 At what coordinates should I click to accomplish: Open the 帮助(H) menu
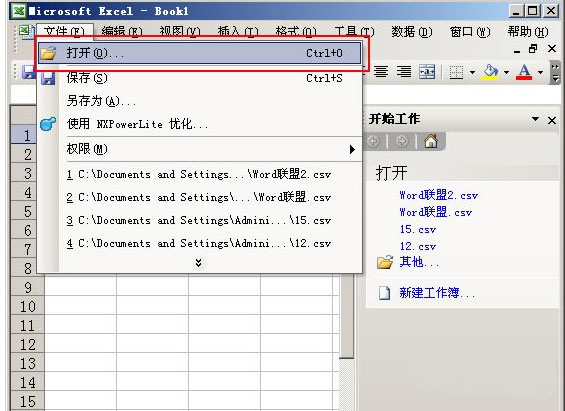[x=528, y=32]
